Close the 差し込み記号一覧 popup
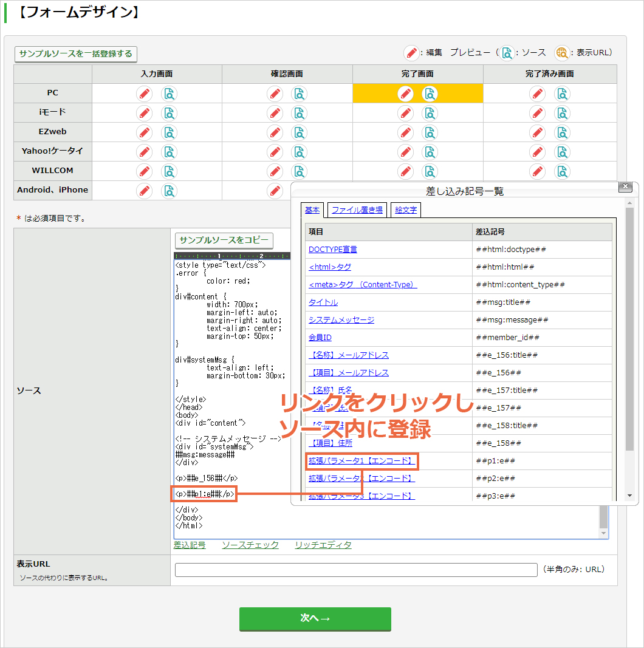The image size is (644, 648). coord(625,186)
